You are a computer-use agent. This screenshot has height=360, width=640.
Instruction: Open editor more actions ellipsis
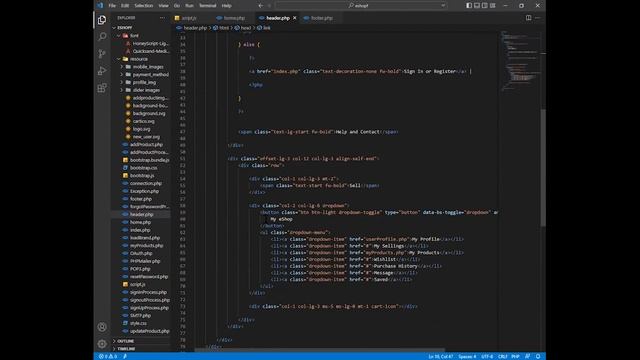click(x=538, y=18)
